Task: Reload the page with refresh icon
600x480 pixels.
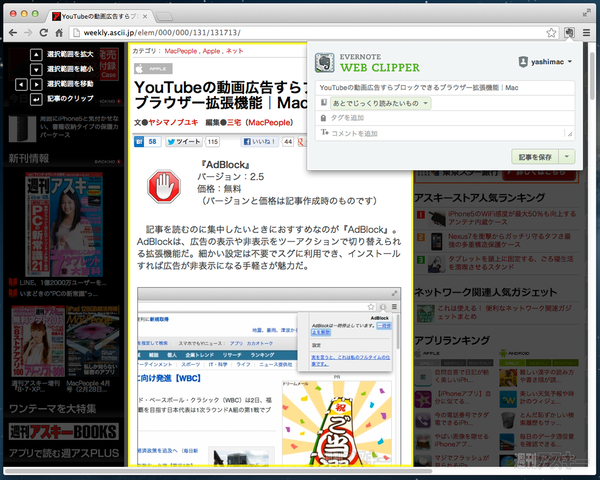Action: tap(44, 33)
